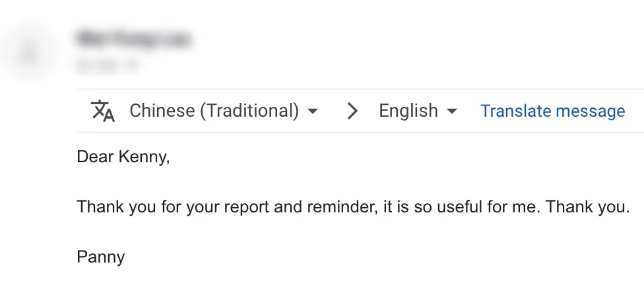The image size is (644, 281).
Task: Click the translate icon in the bar
Action: point(102,111)
